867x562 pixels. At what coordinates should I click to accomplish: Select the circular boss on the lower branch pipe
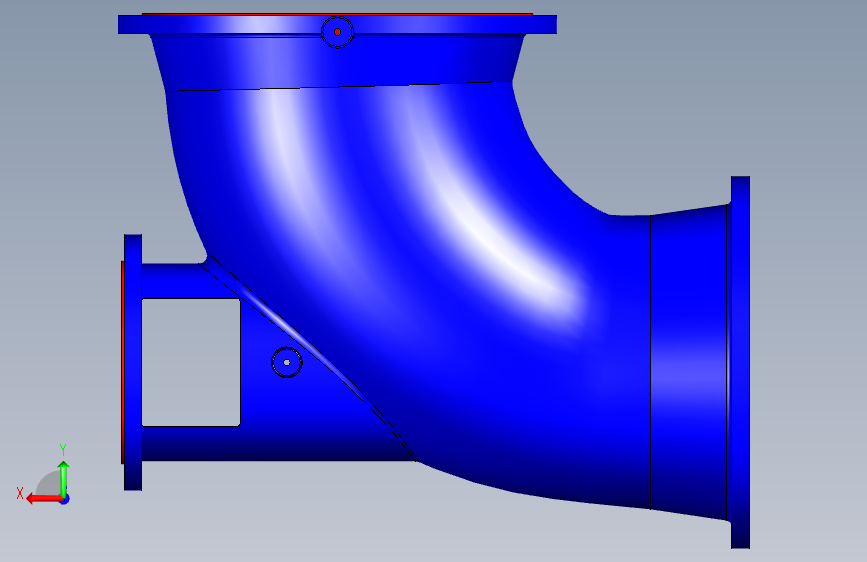click(x=287, y=363)
